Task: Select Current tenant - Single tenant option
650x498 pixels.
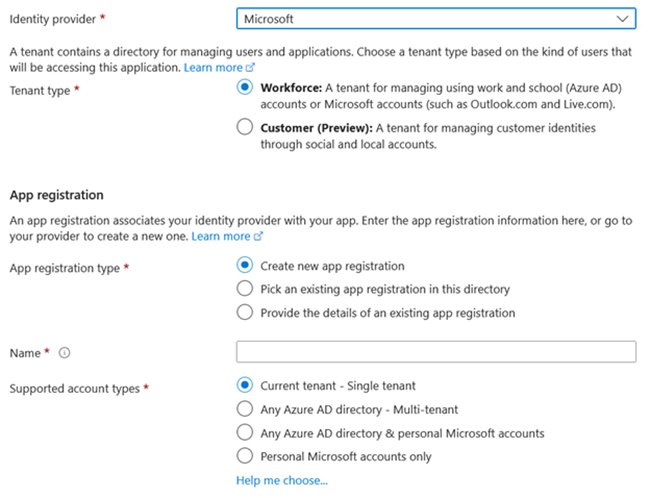Action: click(x=244, y=385)
